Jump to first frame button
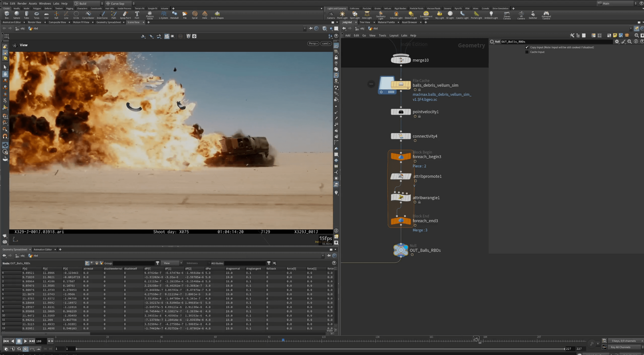The height and width of the screenshot is (355, 644). click(x=6, y=341)
